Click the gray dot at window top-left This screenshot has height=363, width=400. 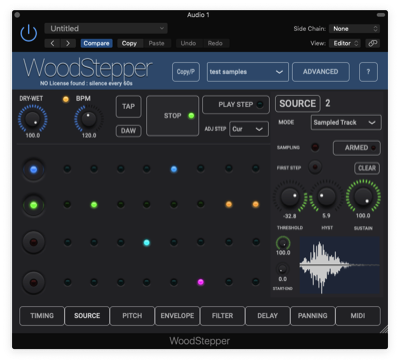[x=17, y=15]
